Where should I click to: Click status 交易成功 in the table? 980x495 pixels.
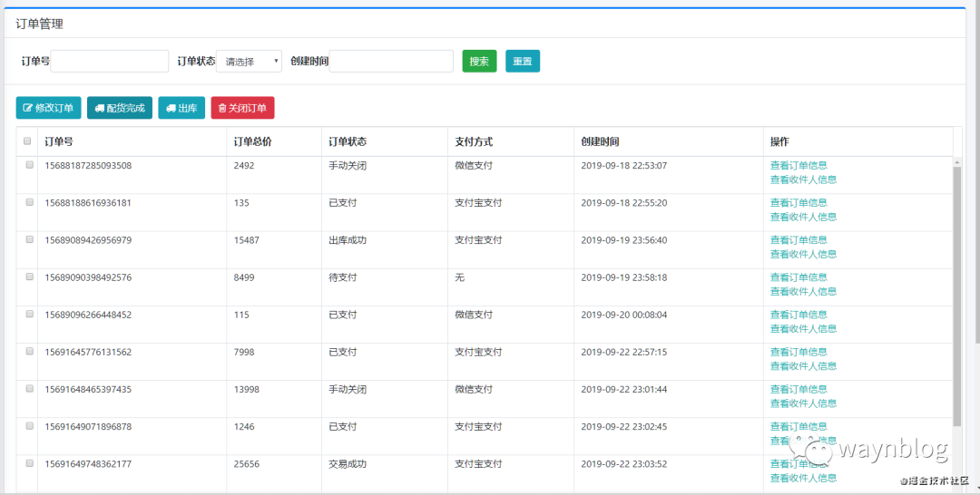pyautogui.click(x=348, y=464)
